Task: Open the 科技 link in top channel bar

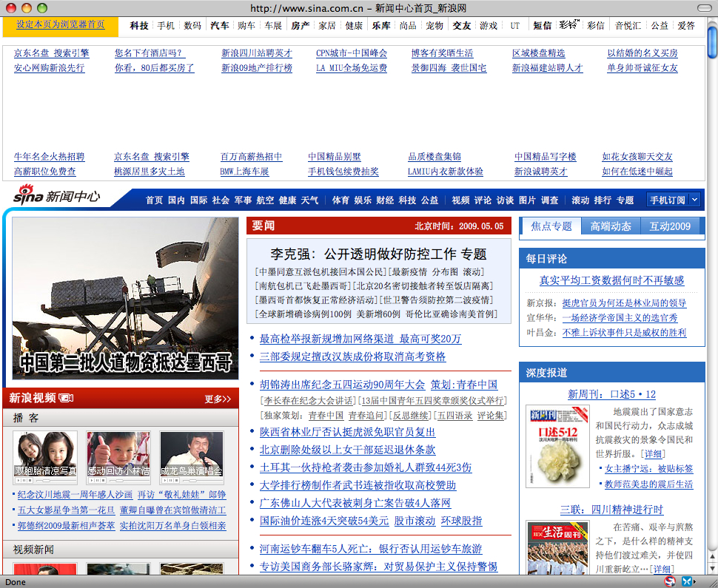Action: point(139,26)
